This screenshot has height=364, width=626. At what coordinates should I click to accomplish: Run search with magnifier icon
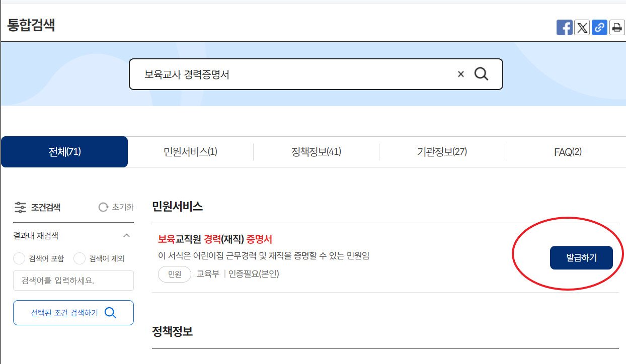pos(482,74)
